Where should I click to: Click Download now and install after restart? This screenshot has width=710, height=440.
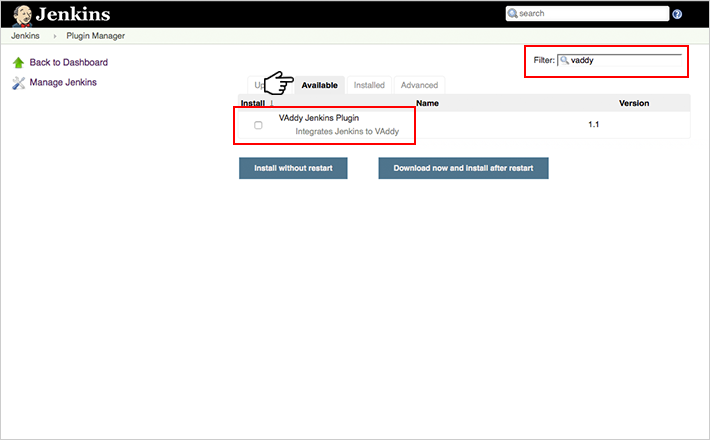(463, 168)
